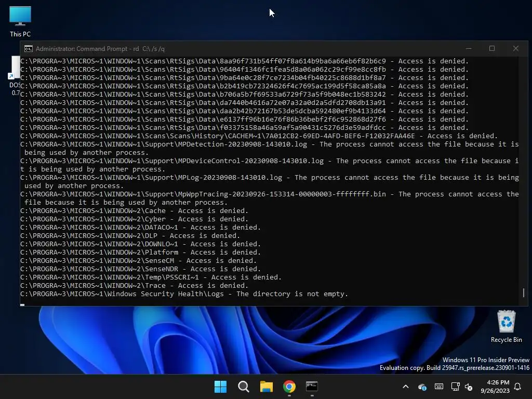Click the 'WINDOW~2\Temp\PSSCRI~1' output line
Screen dimensions: 532x399
(x=151, y=277)
